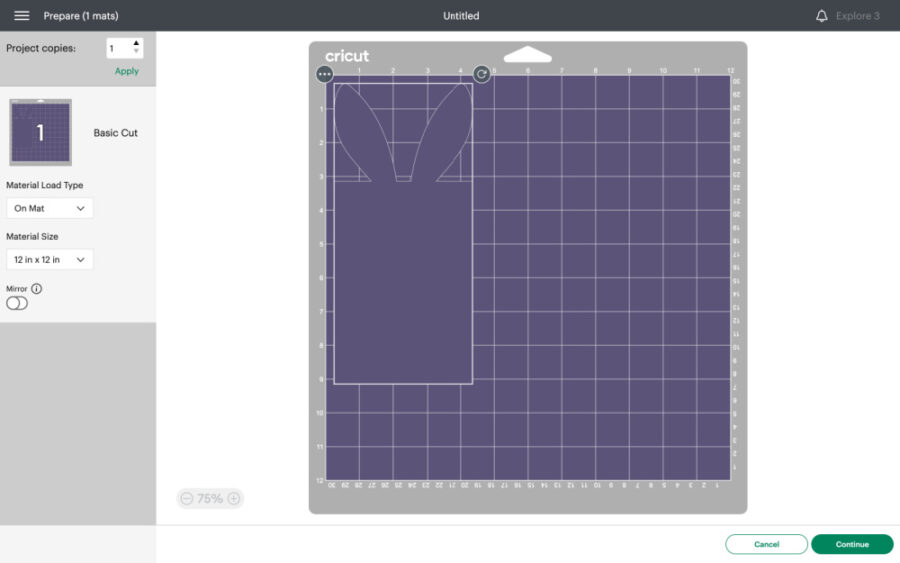Select the Explore 3 machine selector
Screen dimensions: 900x563
tap(857, 16)
